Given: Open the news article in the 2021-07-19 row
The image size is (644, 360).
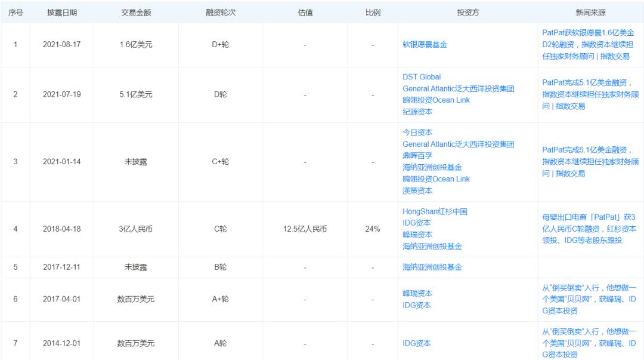Looking at the screenshot, I should point(588,94).
